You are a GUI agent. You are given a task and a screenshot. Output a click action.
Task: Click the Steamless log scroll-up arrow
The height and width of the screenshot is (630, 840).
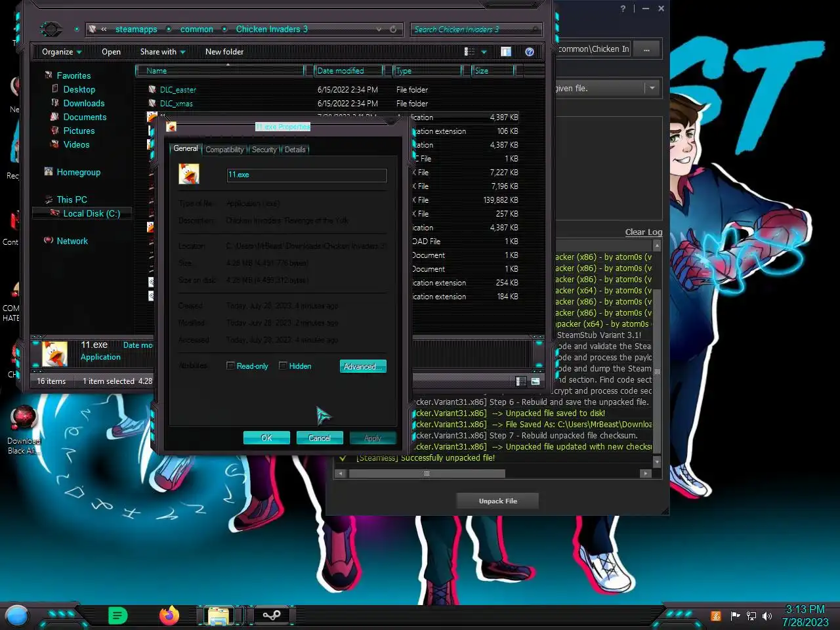pos(657,245)
